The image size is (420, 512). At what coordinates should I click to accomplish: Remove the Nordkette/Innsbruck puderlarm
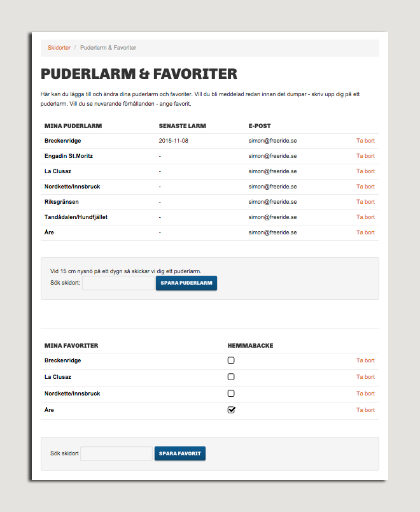(365, 187)
